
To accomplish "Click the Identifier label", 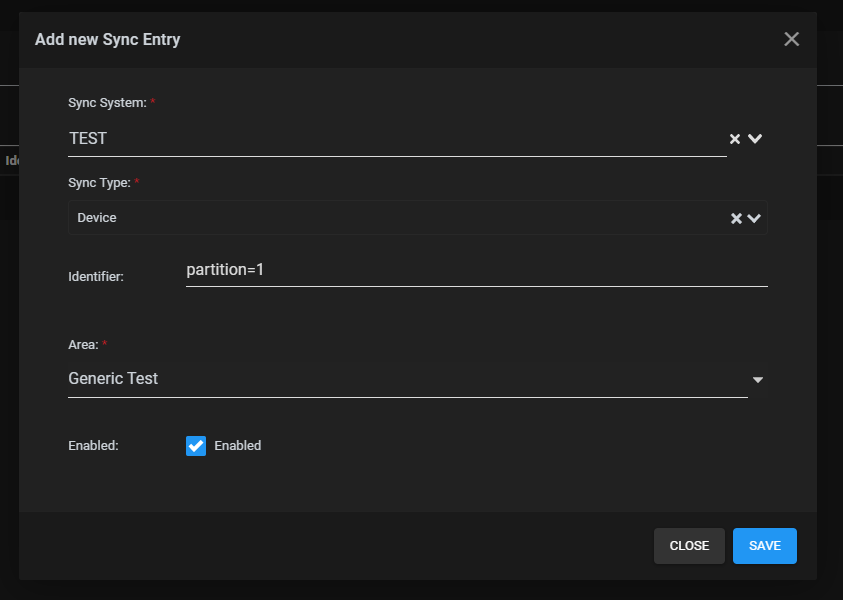I will tap(96, 277).
